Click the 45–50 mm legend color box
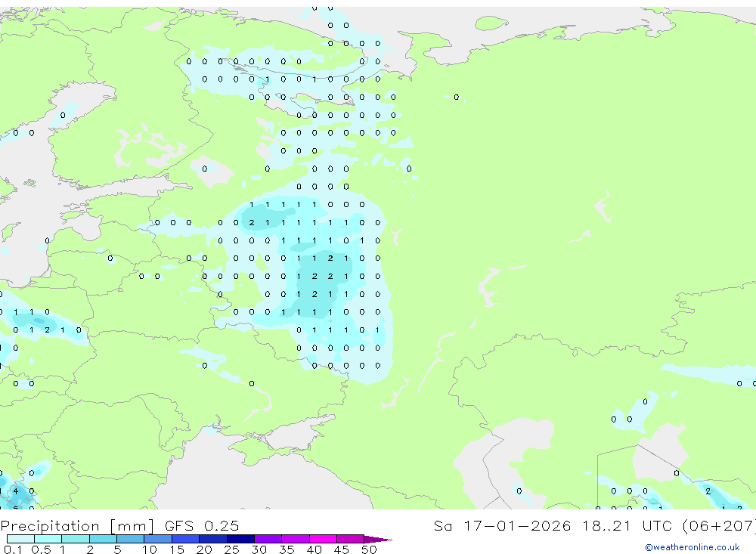756x554 pixels. point(350,540)
